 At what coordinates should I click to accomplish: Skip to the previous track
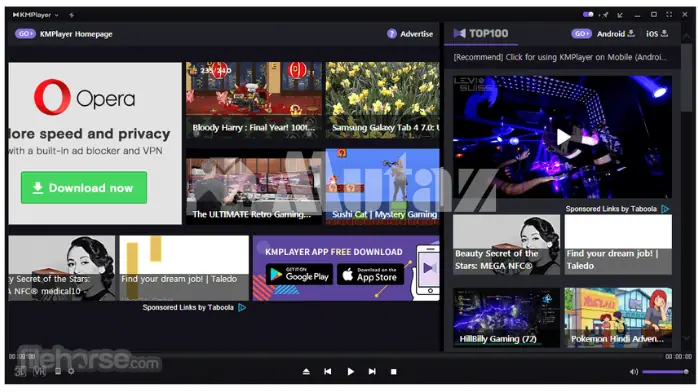[x=328, y=372]
